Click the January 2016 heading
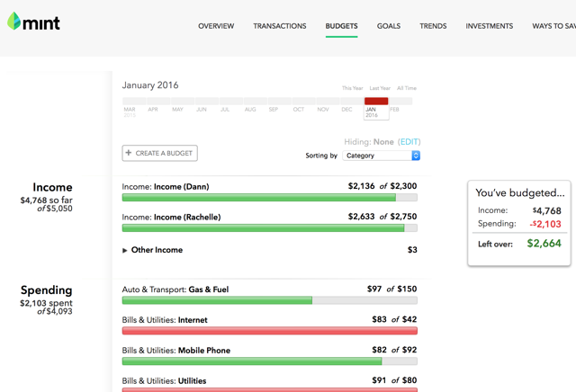This screenshot has height=392, width=576. pos(150,85)
